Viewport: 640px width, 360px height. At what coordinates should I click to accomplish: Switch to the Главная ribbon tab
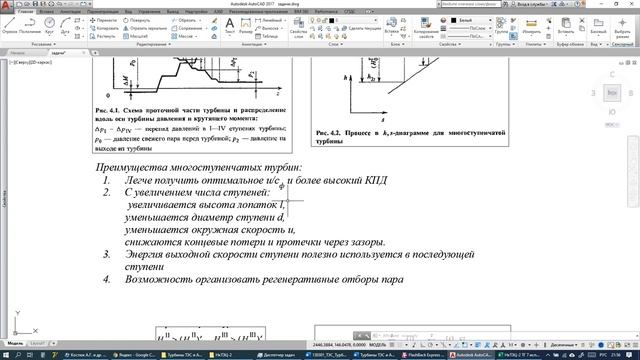25,11
